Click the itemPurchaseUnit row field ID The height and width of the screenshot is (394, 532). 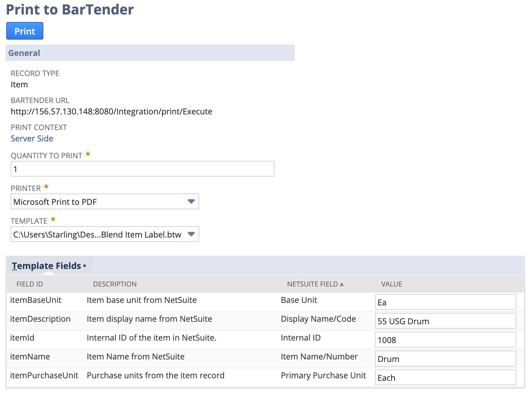pyautogui.click(x=44, y=375)
